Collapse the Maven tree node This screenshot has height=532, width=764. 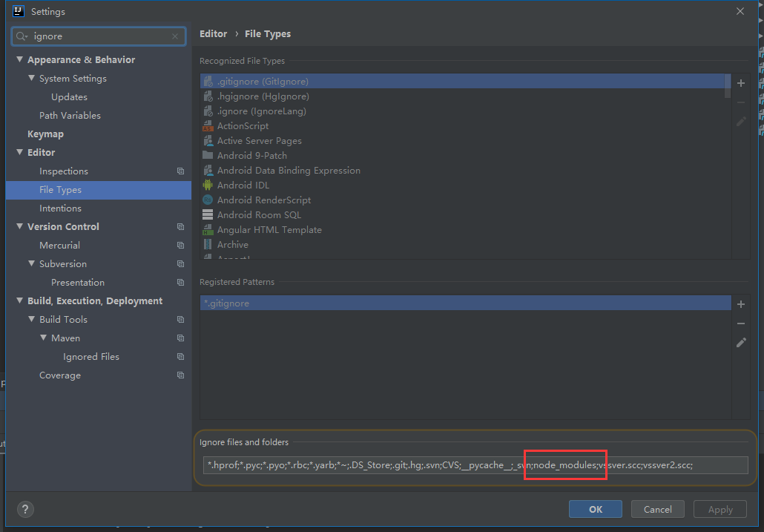pyautogui.click(x=42, y=338)
